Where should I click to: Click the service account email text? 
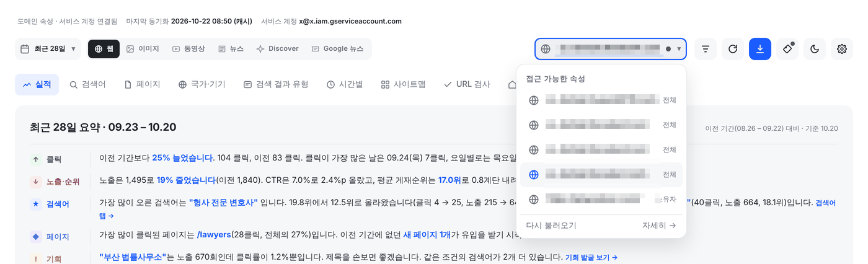pos(350,21)
